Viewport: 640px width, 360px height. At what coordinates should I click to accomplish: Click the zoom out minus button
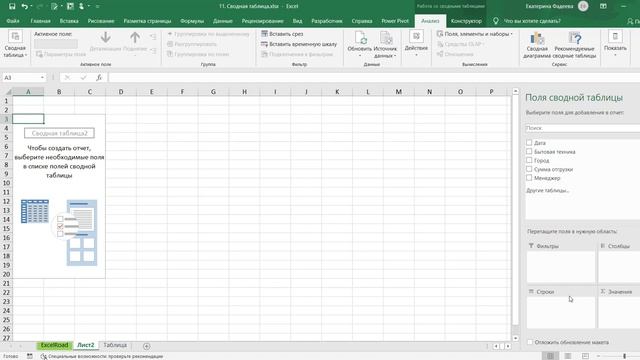pos(598,356)
